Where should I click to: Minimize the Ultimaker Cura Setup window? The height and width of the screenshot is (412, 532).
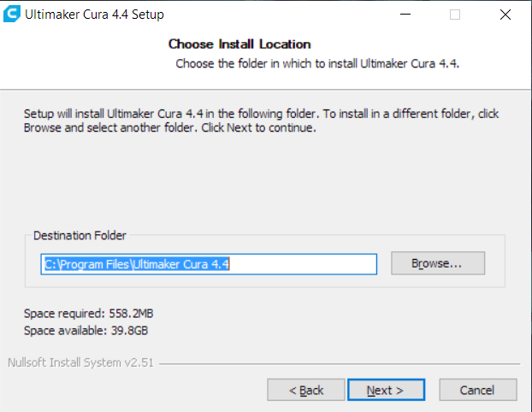[405, 15]
